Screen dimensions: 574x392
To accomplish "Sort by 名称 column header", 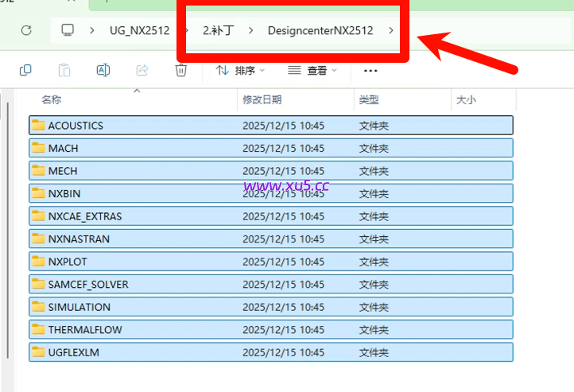I will click(52, 100).
